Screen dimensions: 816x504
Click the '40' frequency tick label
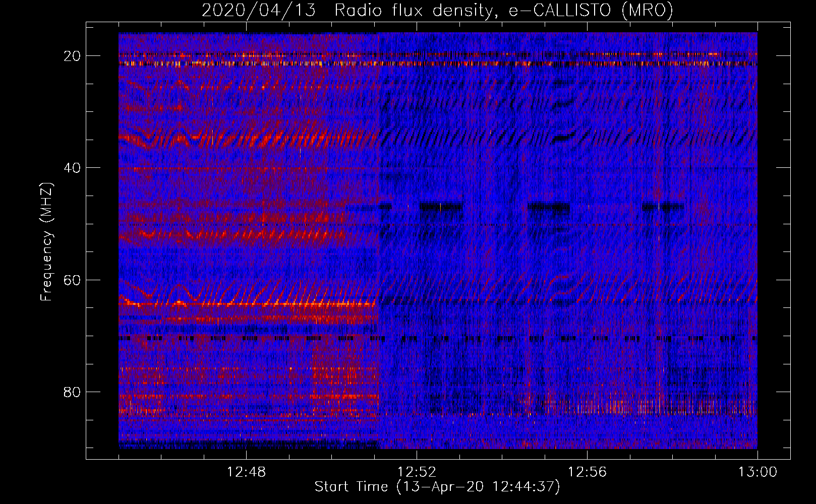72,167
